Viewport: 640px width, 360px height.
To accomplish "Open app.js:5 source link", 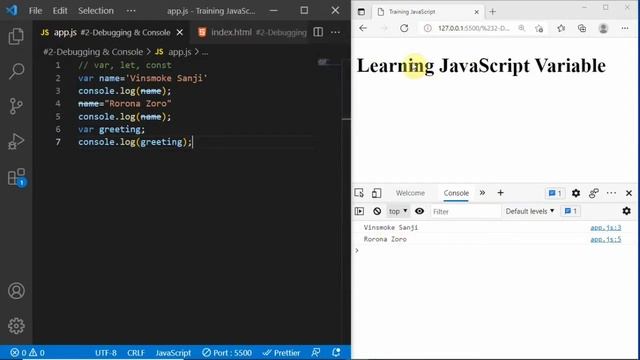I will tap(606, 239).
